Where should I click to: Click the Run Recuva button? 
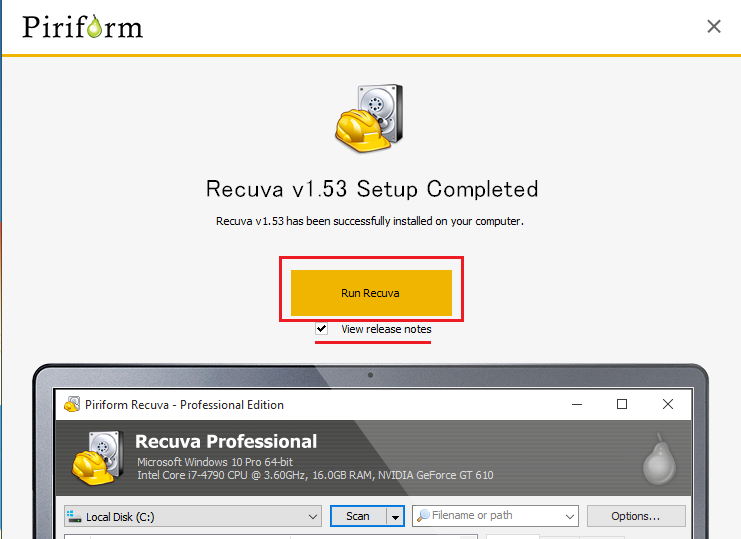pos(371,293)
